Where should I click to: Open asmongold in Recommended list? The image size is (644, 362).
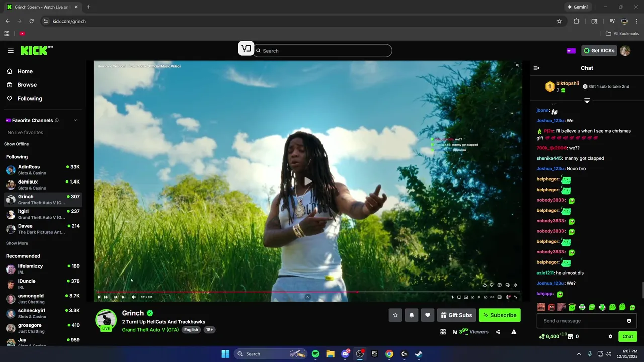[x=43, y=299]
